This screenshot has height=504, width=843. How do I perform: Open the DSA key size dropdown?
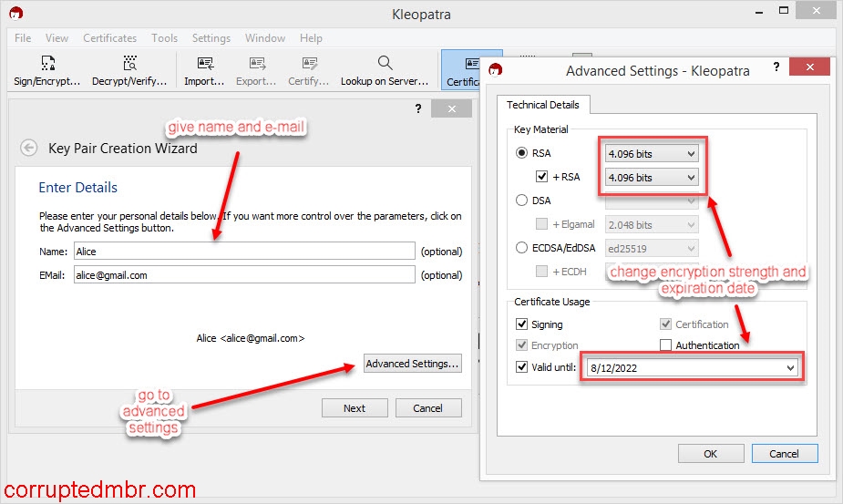pyautogui.click(x=652, y=201)
